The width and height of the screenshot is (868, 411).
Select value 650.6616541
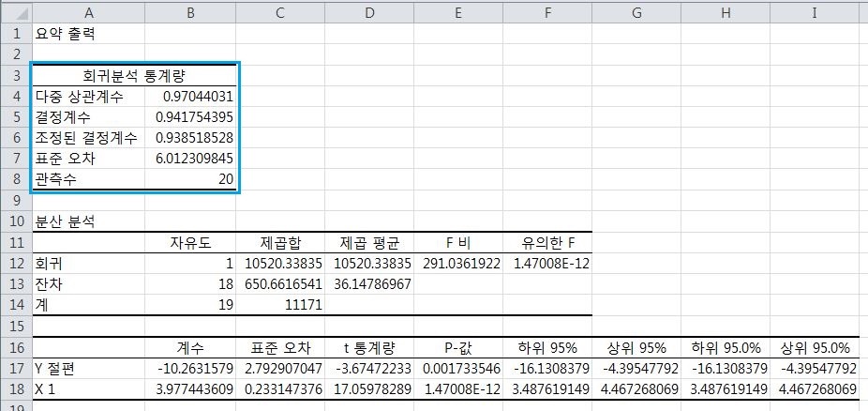tap(279, 284)
